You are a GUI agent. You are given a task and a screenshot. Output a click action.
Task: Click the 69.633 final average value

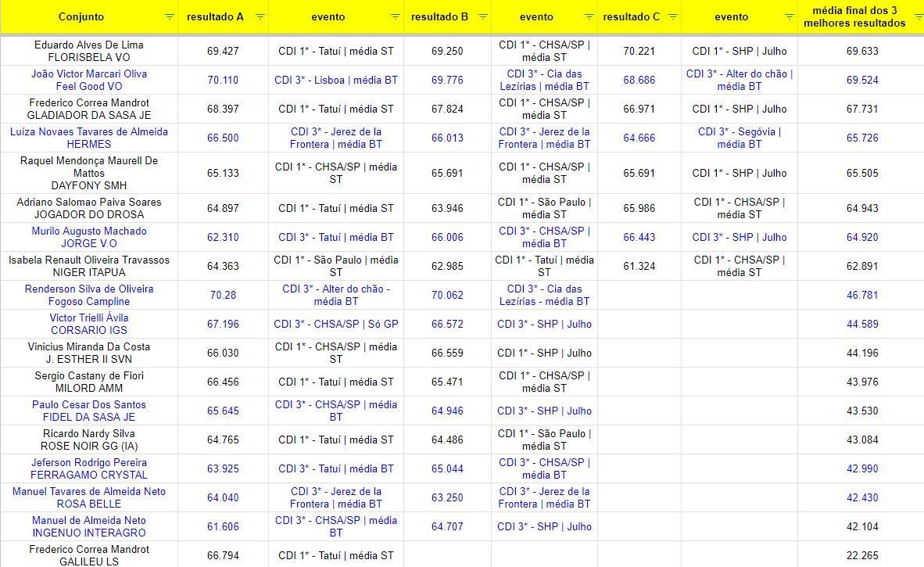(862, 51)
